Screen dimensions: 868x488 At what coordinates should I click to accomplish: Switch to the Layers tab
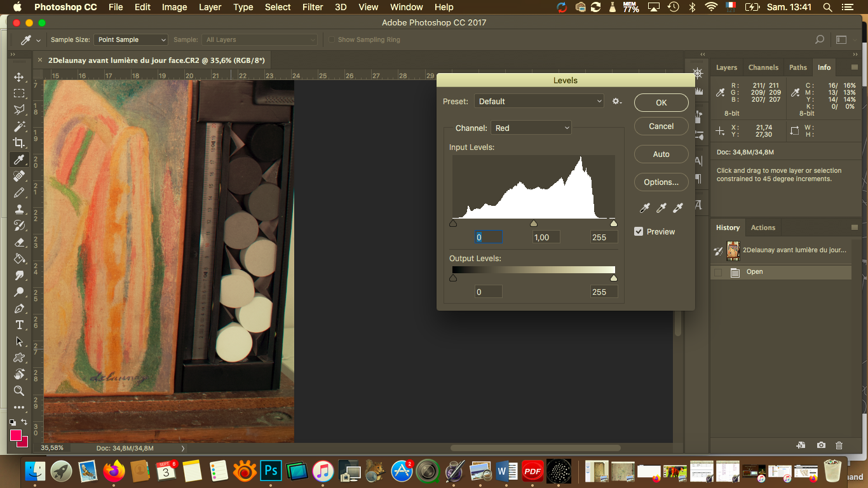726,67
